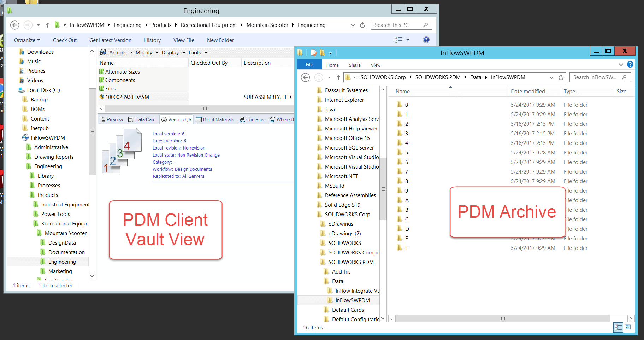Click the version stack thumbnail image
This screenshot has height=340, width=644.
[x=122, y=151]
